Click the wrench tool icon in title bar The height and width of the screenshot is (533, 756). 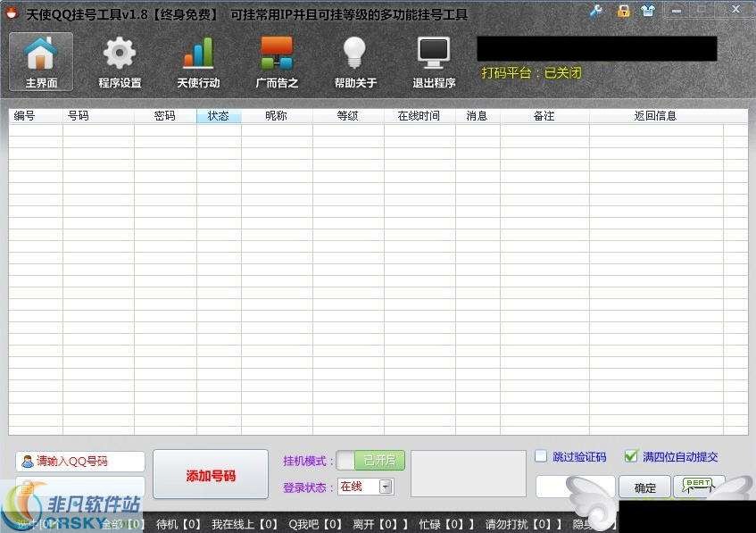596,11
